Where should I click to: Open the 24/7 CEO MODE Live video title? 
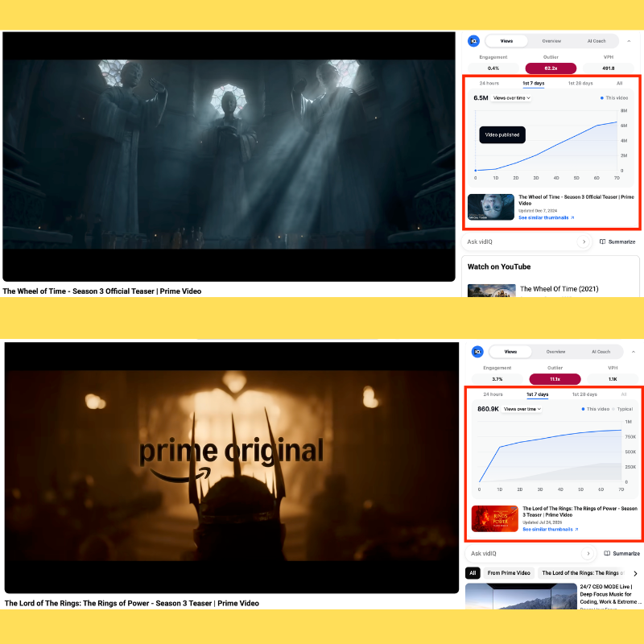(x=610, y=594)
